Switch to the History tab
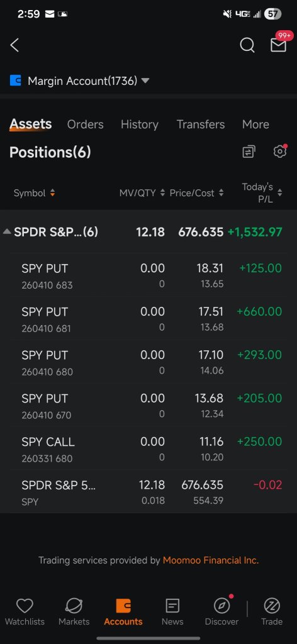The height and width of the screenshot is (644, 297). (140, 125)
